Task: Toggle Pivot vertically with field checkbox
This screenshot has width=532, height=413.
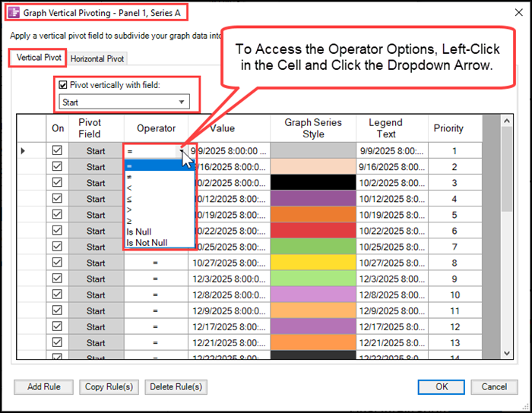Action: tap(63, 85)
